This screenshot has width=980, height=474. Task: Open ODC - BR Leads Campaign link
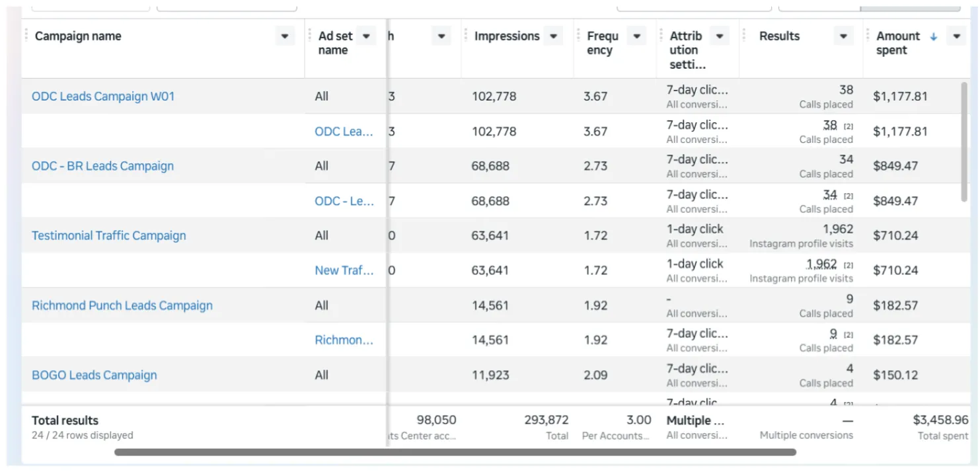coord(102,166)
